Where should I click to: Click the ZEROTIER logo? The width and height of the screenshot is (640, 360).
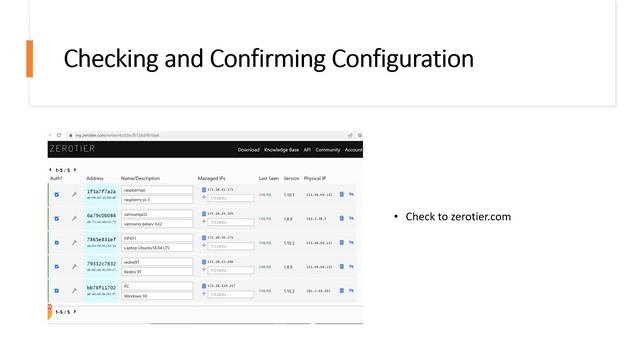click(x=72, y=149)
